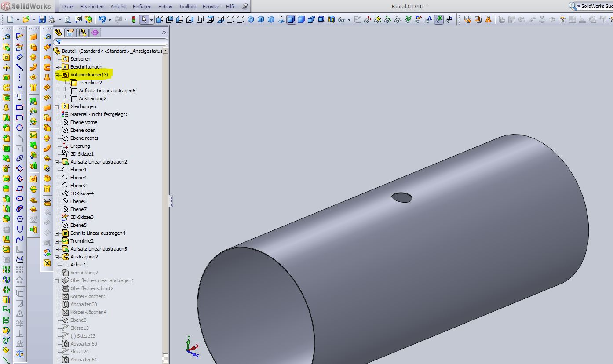613x364 pixels.
Task: Open the Einfügen menu
Action: click(x=142, y=7)
